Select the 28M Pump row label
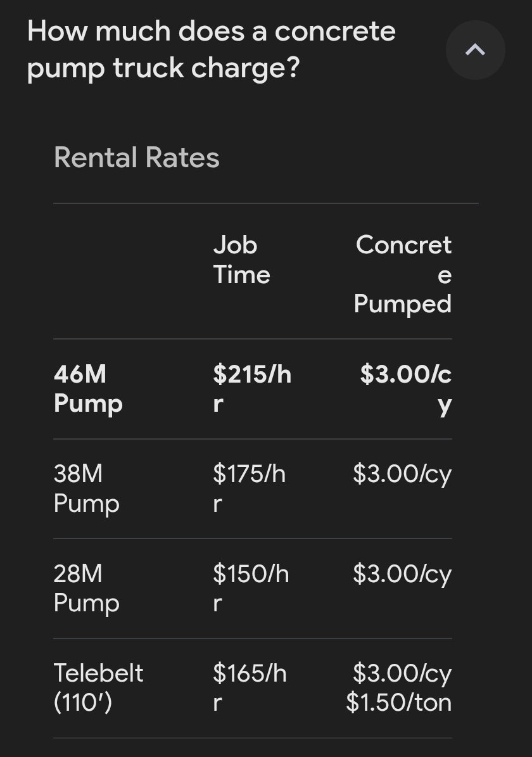 click(86, 588)
